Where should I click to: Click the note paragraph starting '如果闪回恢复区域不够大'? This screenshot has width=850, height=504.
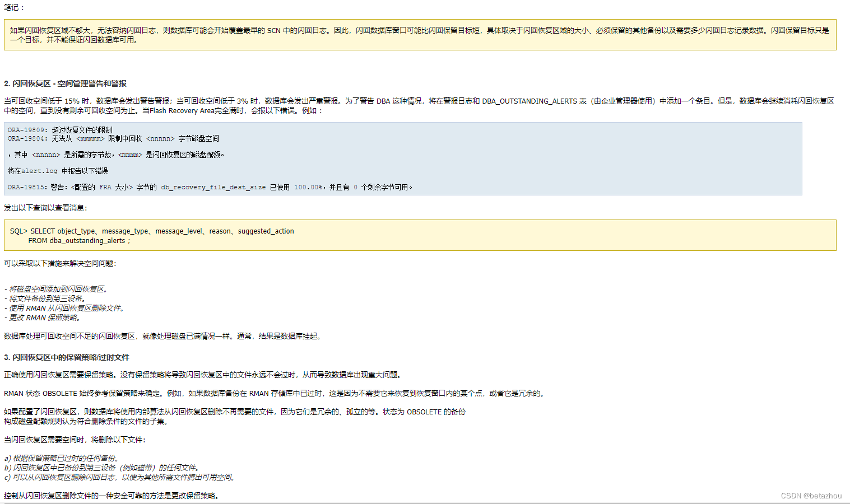click(x=419, y=35)
